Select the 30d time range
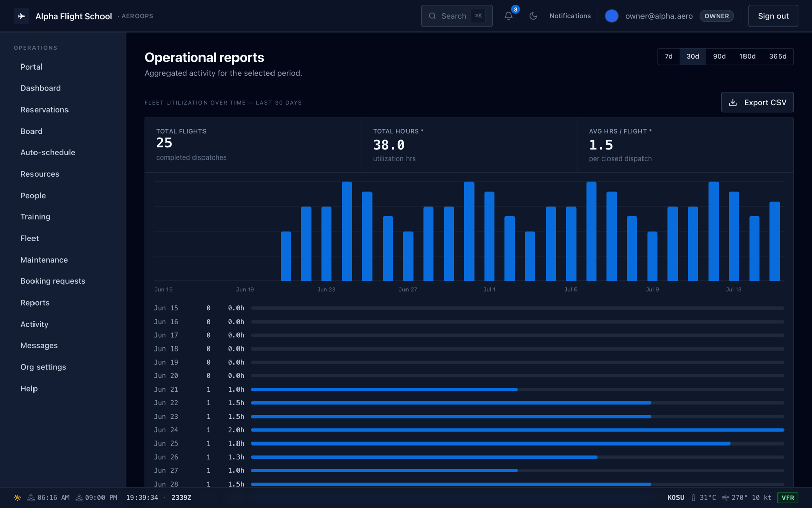This screenshot has height=508, width=812. tap(693, 56)
